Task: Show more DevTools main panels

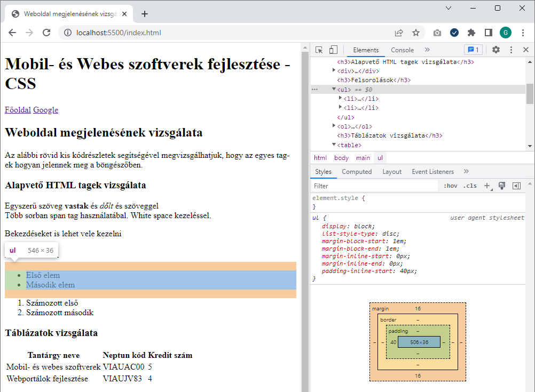Action: click(427, 50)
